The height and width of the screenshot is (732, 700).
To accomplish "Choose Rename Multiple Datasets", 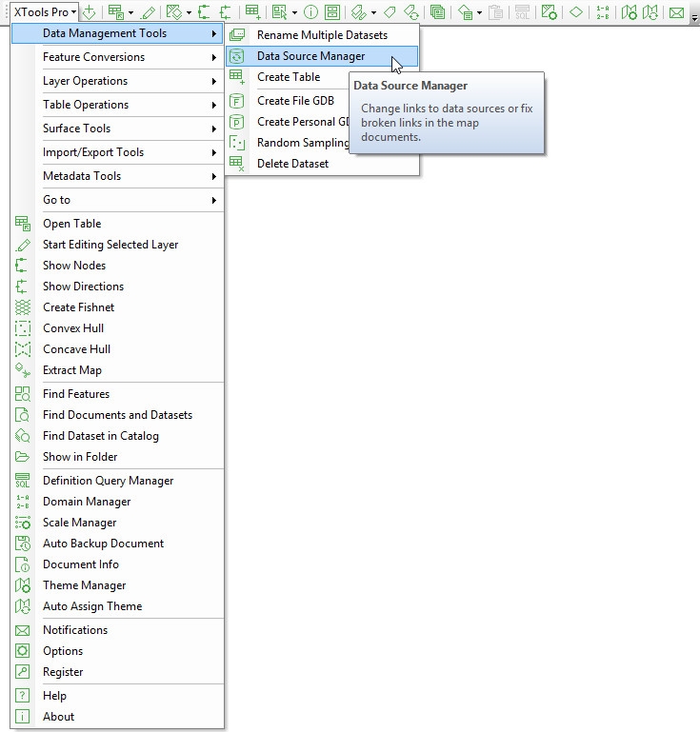I will coord(322,35).
